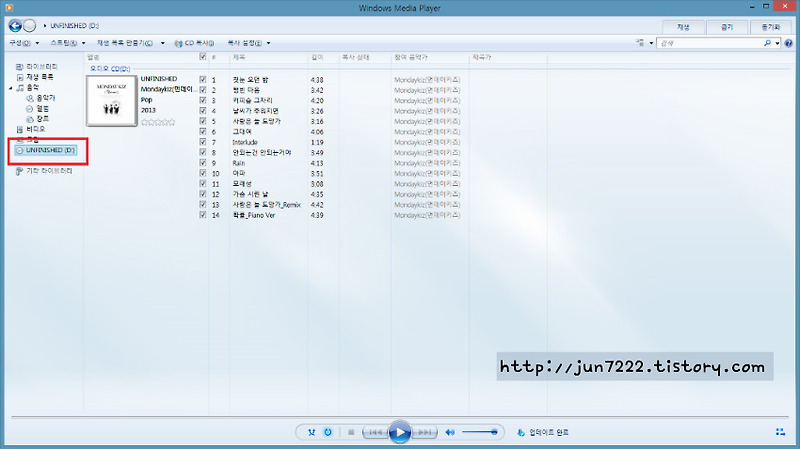The image size is (800, 449).
Task: Stop playback with the square stop button
Action: coord(351,432)
